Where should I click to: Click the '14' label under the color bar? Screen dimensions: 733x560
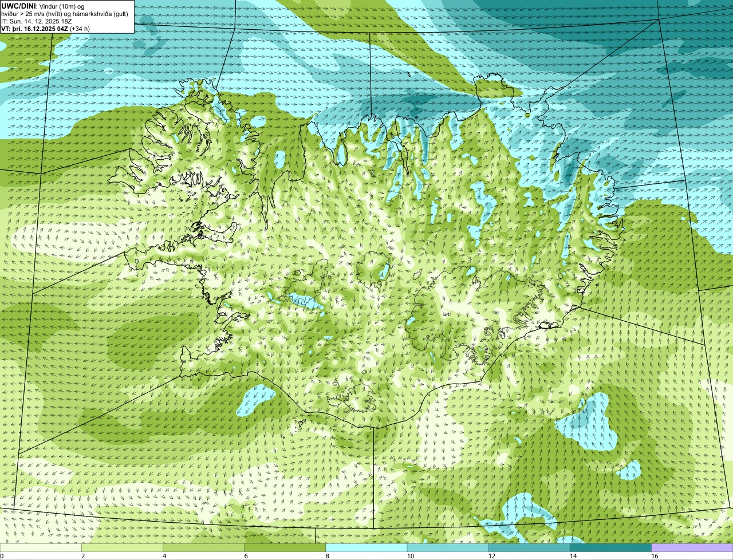[x=573, y=556]
